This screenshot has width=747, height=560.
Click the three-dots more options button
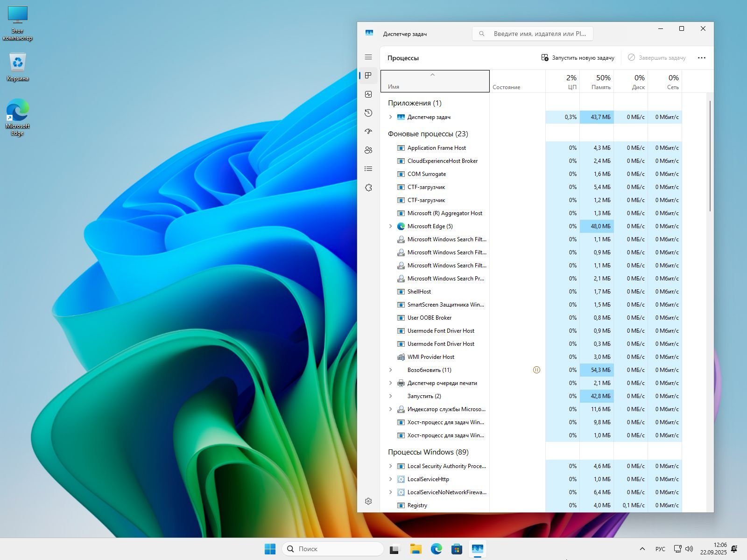701,58
